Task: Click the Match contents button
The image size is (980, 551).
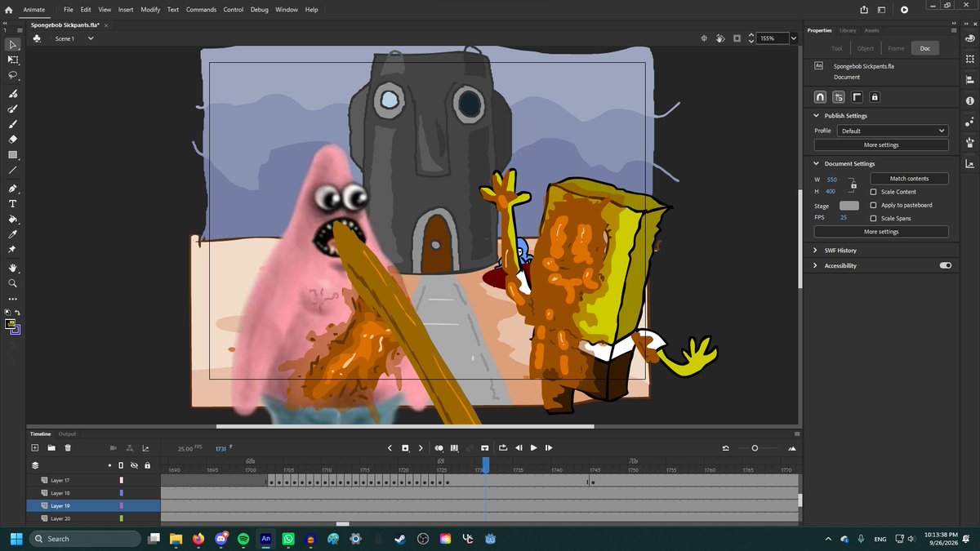Action: tap(909, 178)
